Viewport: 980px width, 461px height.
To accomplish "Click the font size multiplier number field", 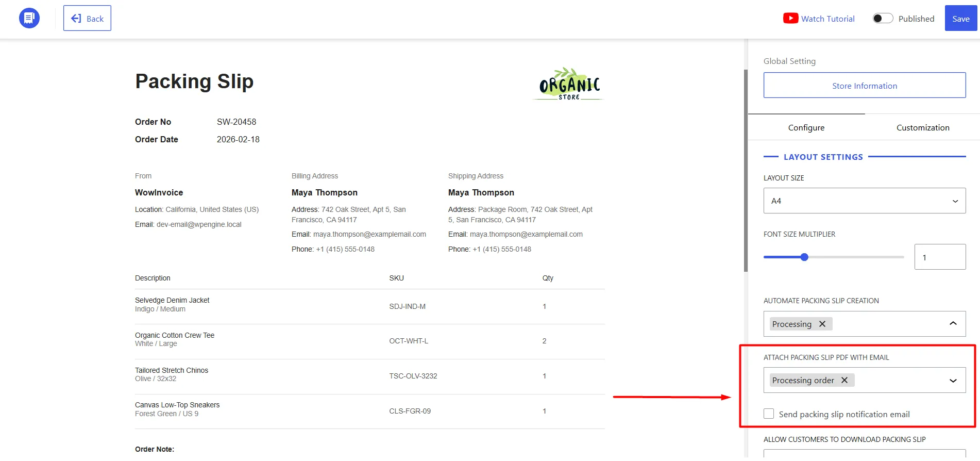I will [x=940, y=257].
